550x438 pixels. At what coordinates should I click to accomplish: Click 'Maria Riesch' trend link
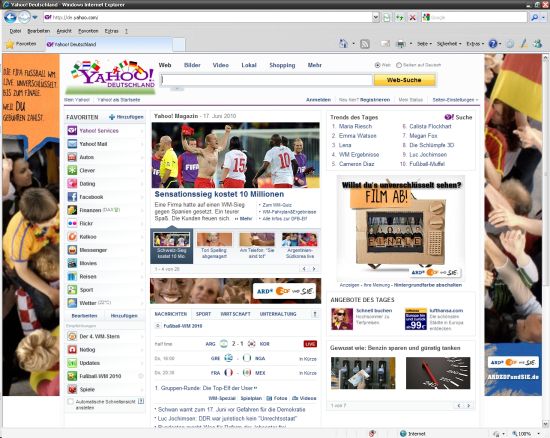pyautogui.click(x=355, y=126)
